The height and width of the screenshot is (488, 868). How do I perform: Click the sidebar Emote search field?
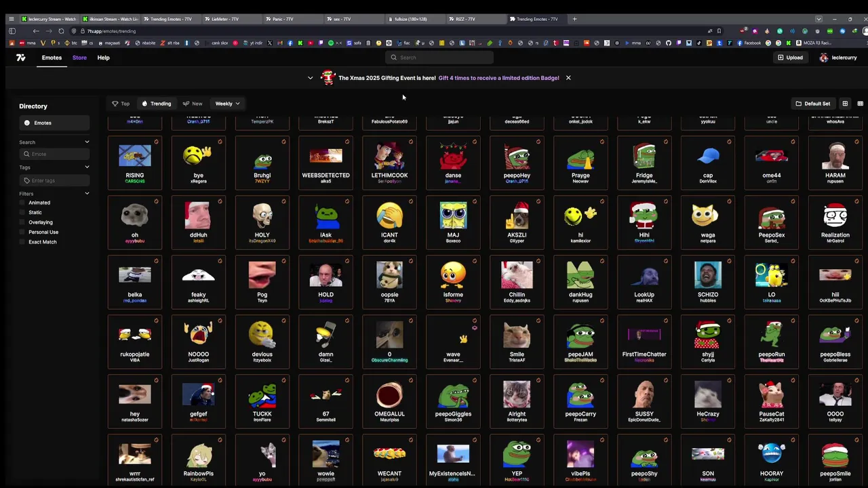point(54,154)
